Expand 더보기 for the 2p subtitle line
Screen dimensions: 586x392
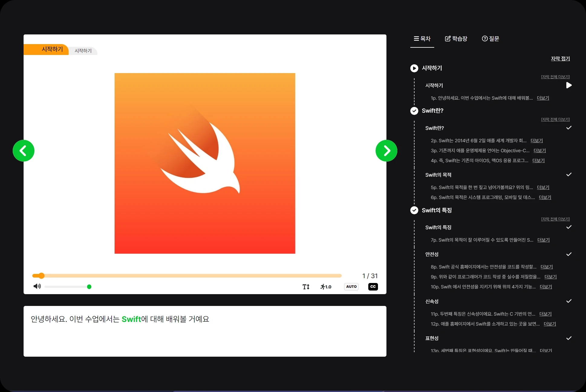coord(537,141)
